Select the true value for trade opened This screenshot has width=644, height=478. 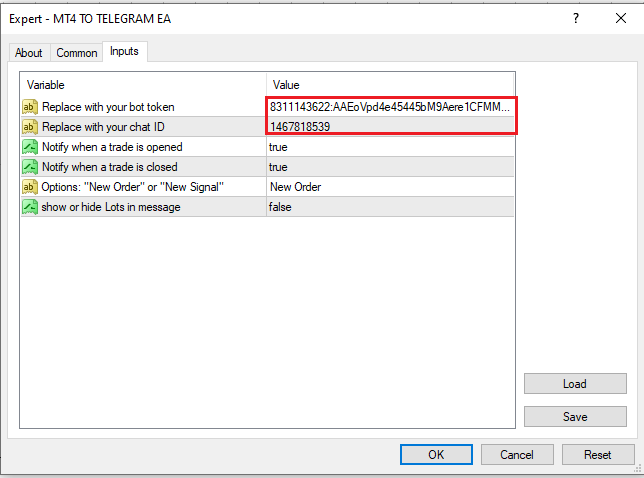pos(391,147)
